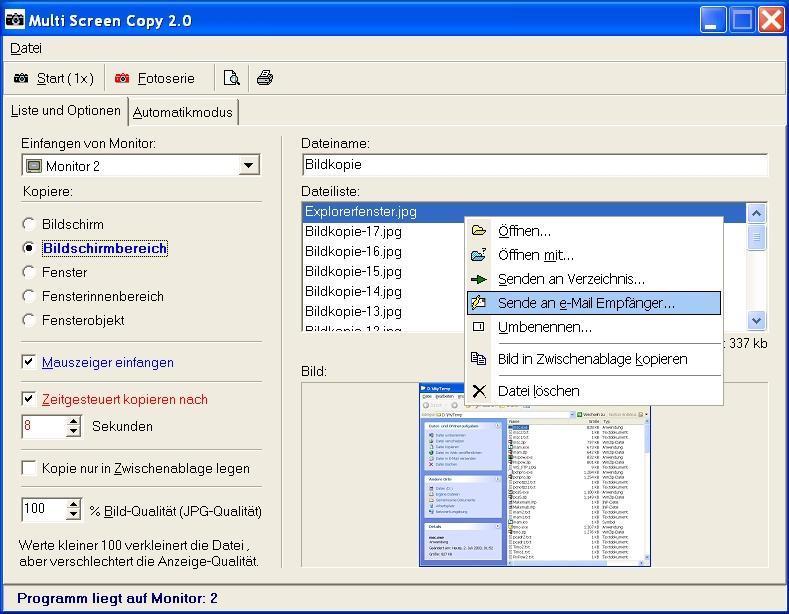Image resolution: width=789 pixels, height=614 pixels.
Task: Choose Bild in Zwischenablage kopieren
Action: click(x=594, y=359)
